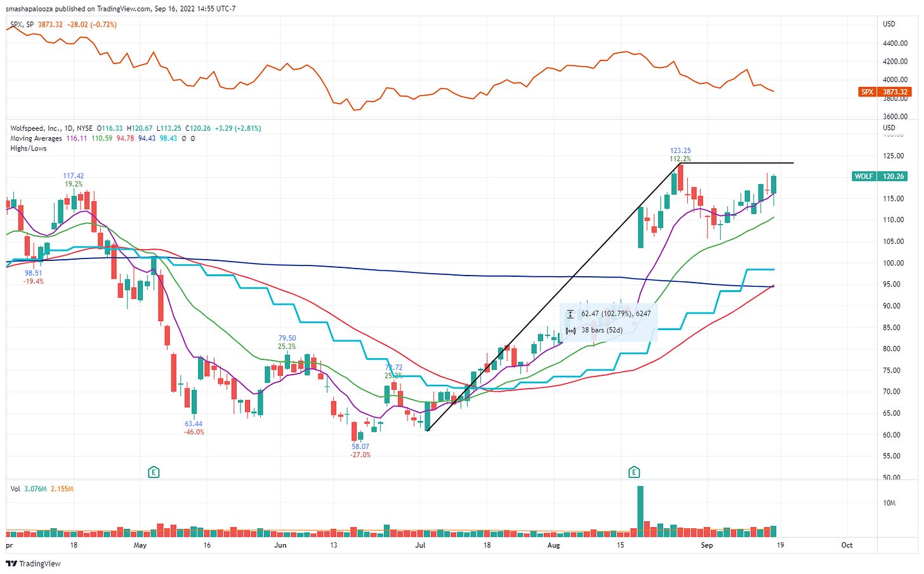Click the Oct date axis label

(847, 545)
